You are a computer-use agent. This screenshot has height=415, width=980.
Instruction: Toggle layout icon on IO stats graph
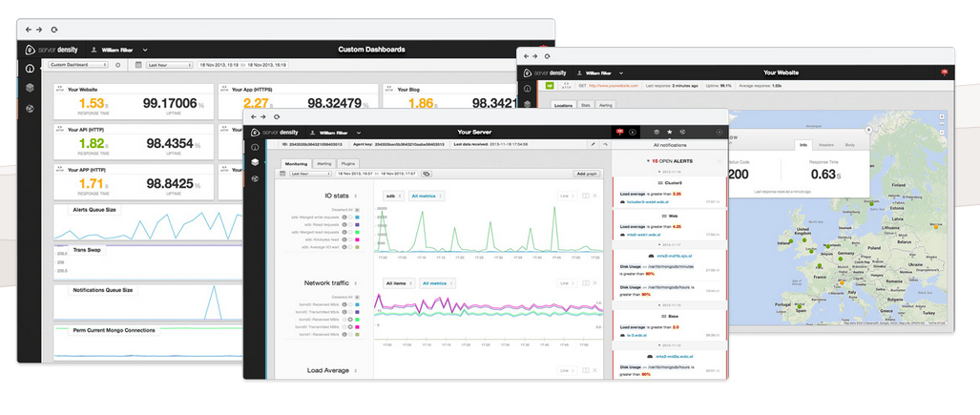pos(586,196)
